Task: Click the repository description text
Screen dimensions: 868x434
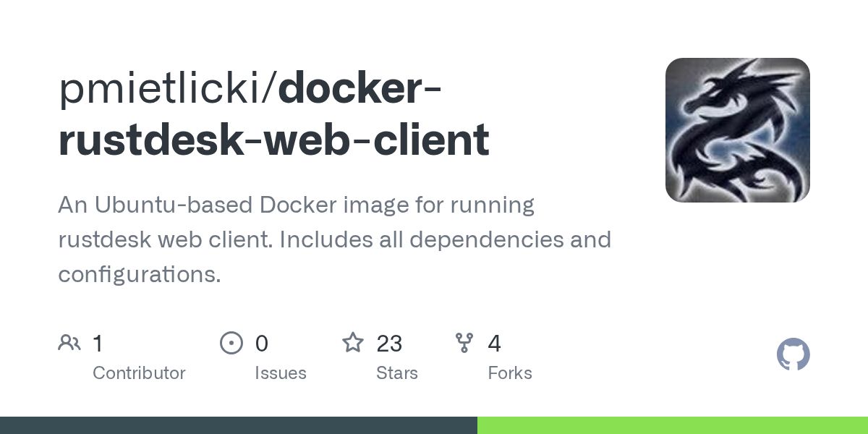Action: pyautogui.click(x=334, y=239)
